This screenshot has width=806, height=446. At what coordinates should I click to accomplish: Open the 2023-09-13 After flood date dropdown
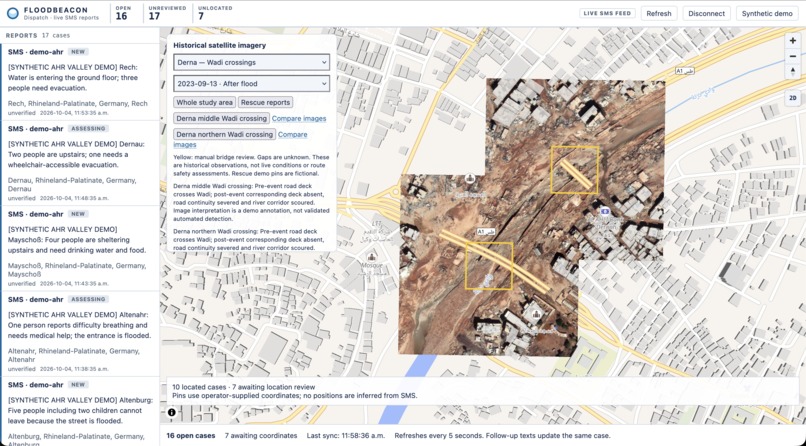(x=251, y=84)
